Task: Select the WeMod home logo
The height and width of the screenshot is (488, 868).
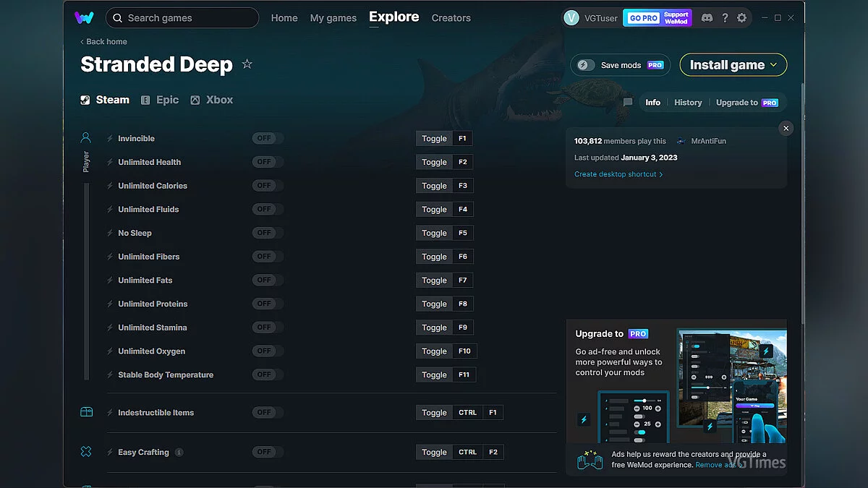Action: [85, 17]
